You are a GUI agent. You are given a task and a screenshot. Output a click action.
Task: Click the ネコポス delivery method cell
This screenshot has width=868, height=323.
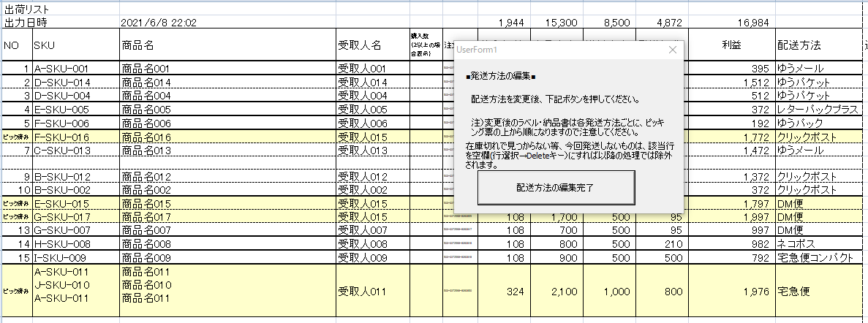(x=799, y=243)
